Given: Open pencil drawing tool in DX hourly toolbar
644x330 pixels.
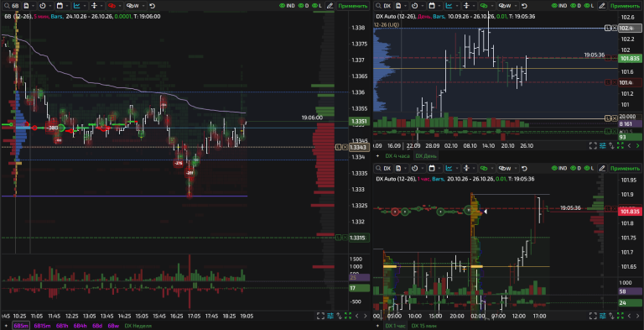Looking at the screenshot, I should pyautogui.click(x=602, y=168).
